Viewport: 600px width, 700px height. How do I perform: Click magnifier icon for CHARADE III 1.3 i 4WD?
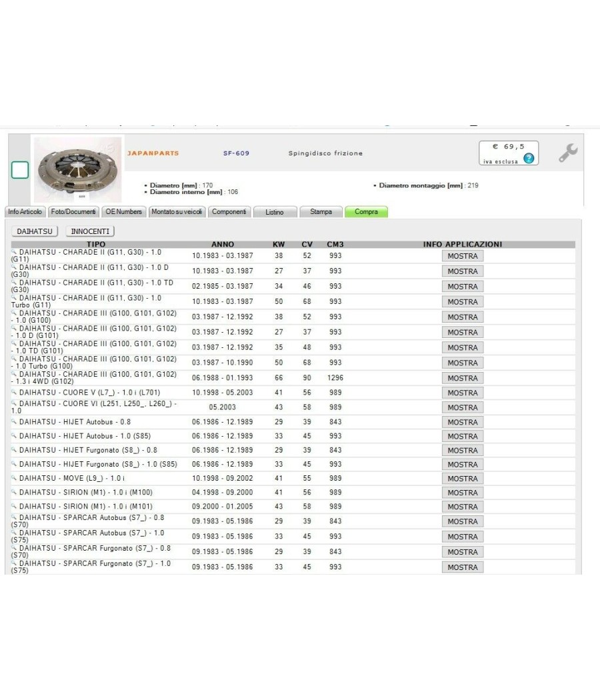coord(14,373)
